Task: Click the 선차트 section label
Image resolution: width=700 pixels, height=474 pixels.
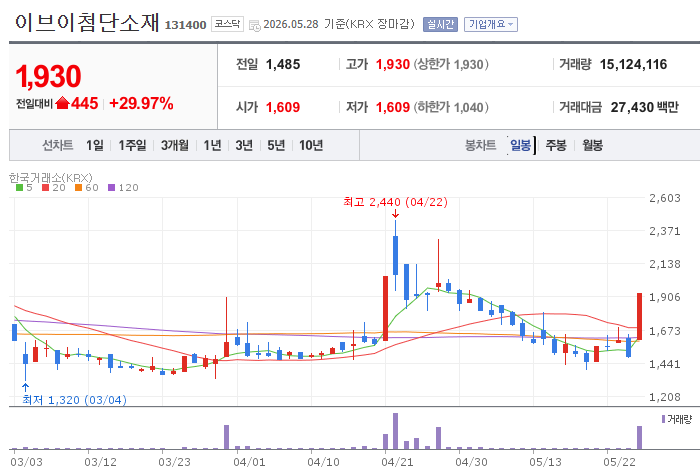Action: click(x=57, y=145)
